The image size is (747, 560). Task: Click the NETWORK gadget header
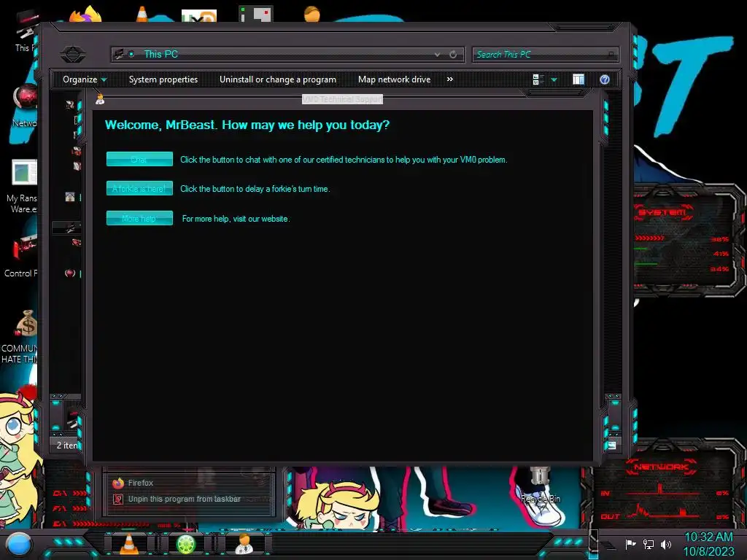point(661,467)
